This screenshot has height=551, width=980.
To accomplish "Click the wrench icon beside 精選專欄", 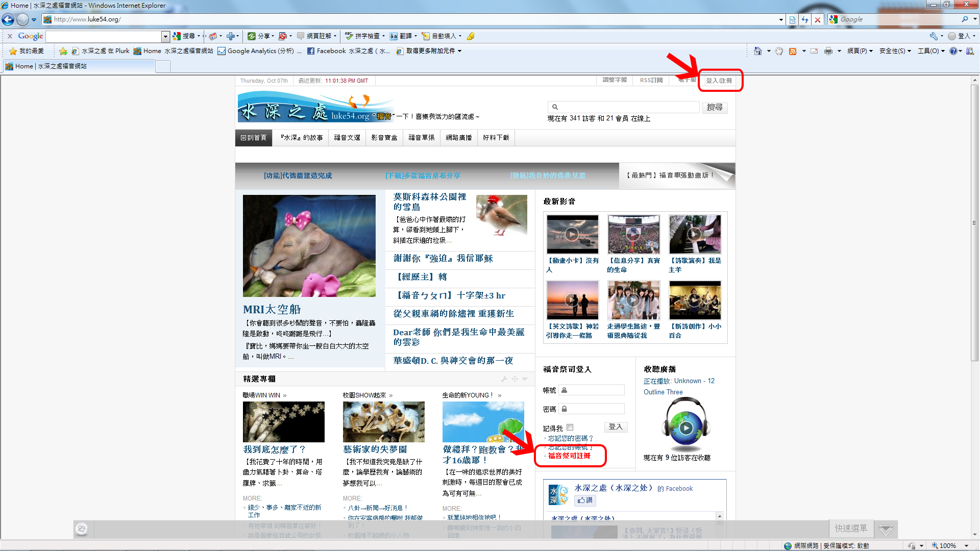I will click(x=504, y=379).
